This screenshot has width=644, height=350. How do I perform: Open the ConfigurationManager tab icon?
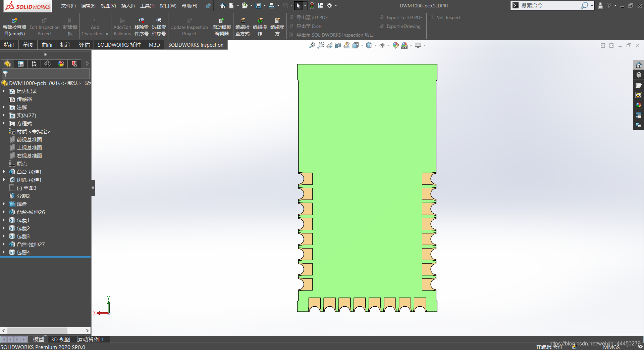[x=34, y=64]
